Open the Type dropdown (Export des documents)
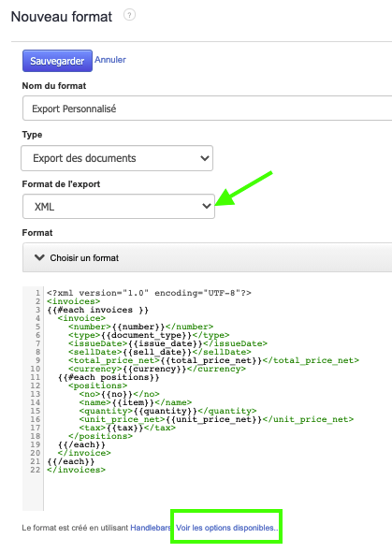Image resolution: width=392 pixels, height=553 pixels. coord(117,158)
